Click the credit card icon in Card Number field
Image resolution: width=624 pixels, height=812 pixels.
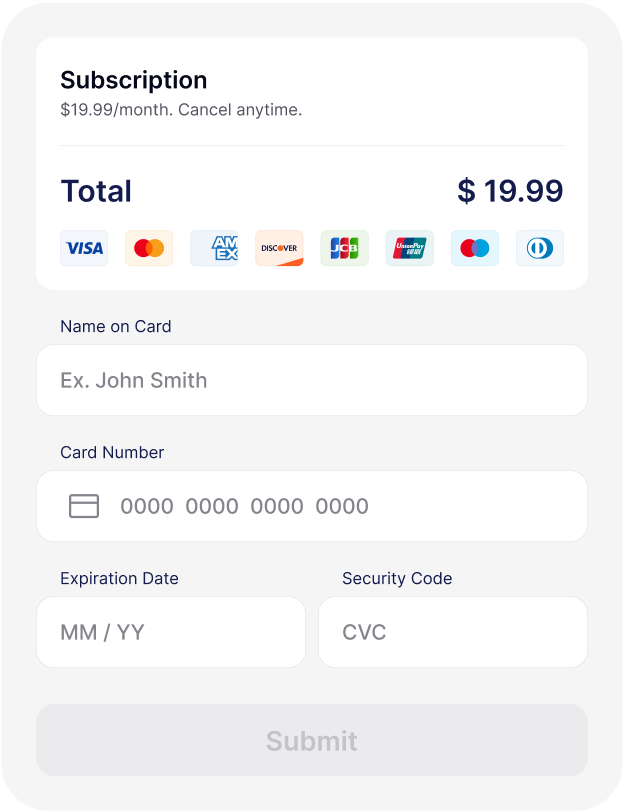tap(84, 506)
